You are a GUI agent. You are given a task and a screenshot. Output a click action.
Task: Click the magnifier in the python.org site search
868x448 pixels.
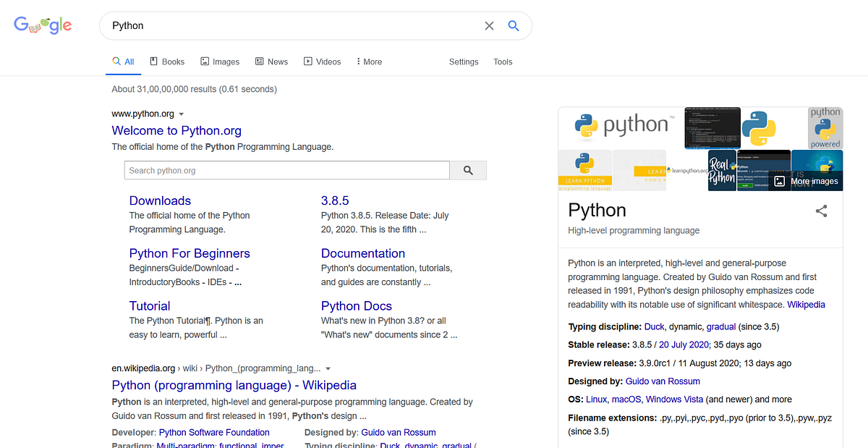[468, 170]
